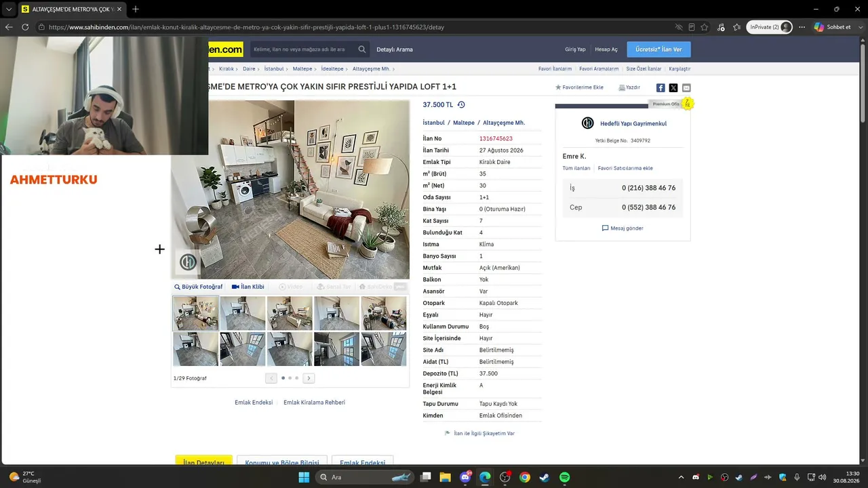Open Spotify from the taskbar
Image resolution: width=868 pixels, height=488 pixels.
point(564,477)
